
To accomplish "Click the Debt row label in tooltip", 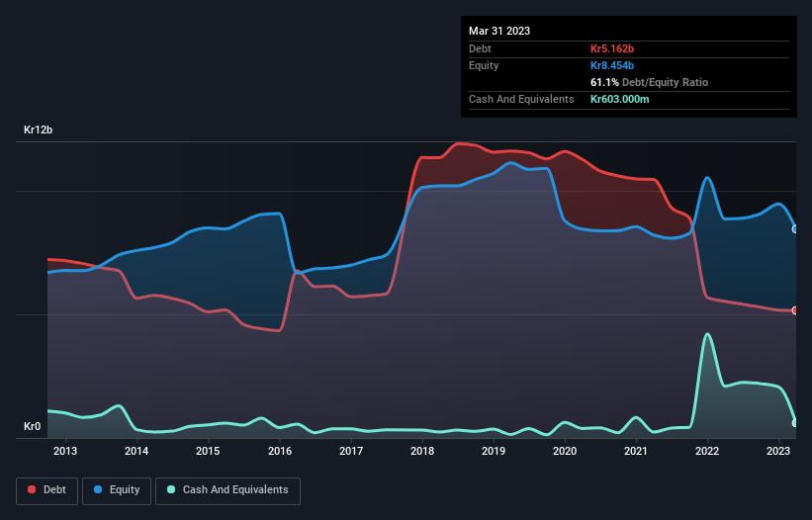I will click(480, 48).
